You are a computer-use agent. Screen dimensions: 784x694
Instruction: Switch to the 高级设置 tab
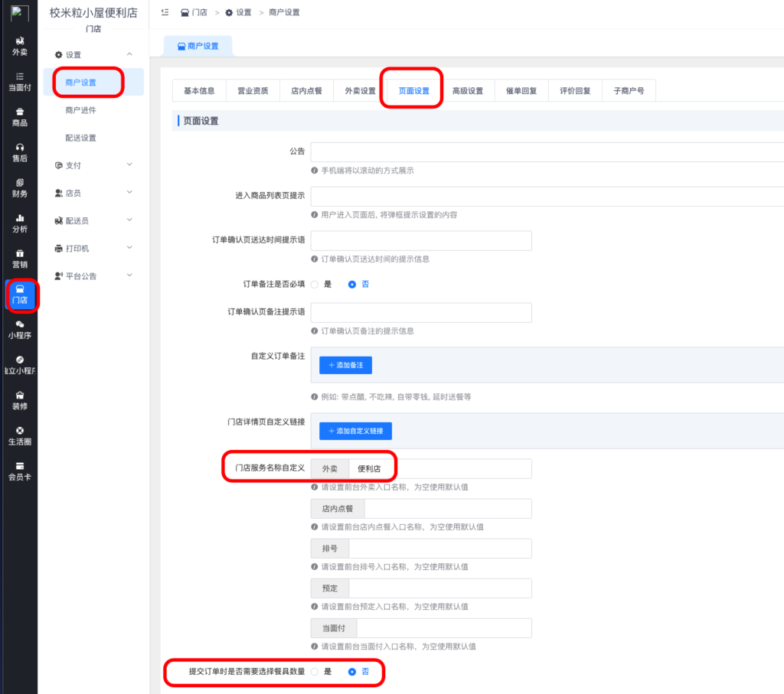[x=467, y=91]
